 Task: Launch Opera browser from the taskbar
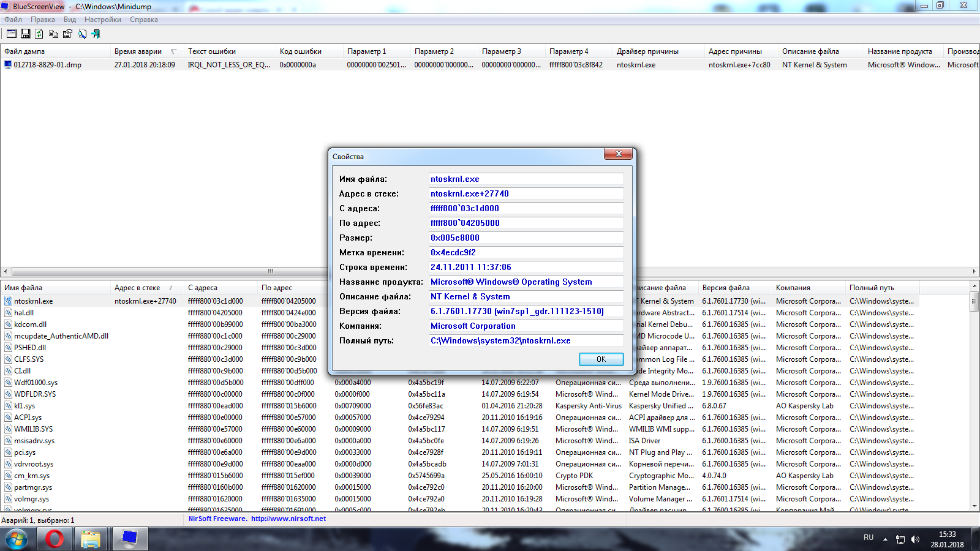[55, 539]
